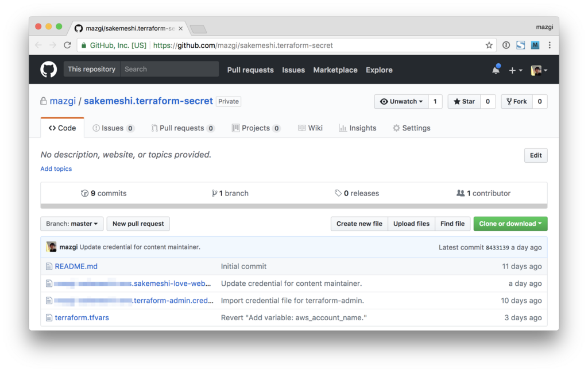View the 1 branch list
Image resolution: width=588 pixels, height=372 pixels.
click(230, 193)
